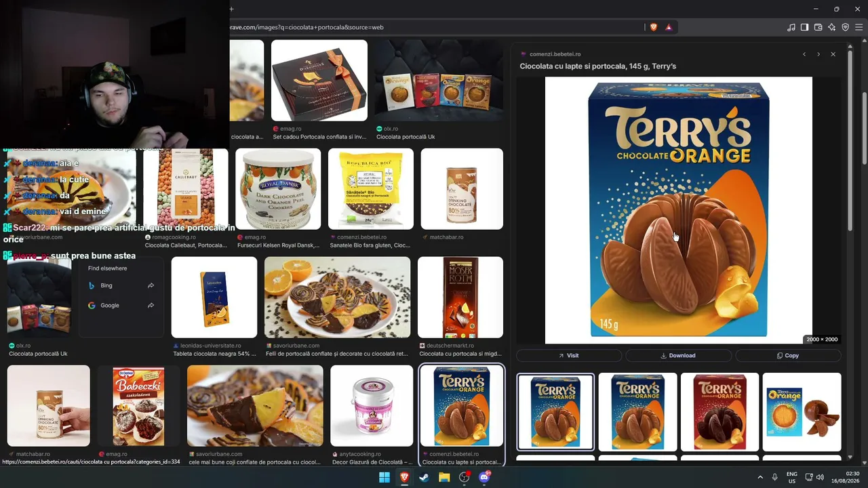
Task: Open the Brave Wallet icon
Action: [818, 27]
